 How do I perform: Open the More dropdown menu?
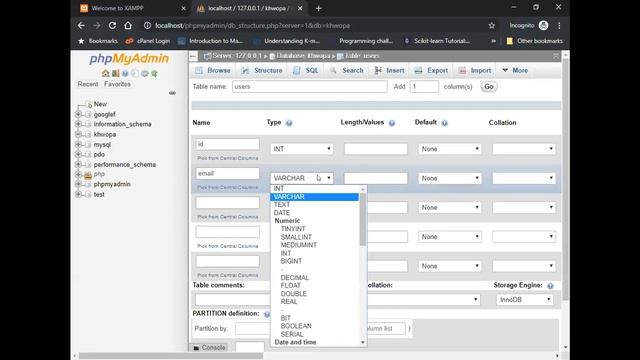tap(515, 70)
